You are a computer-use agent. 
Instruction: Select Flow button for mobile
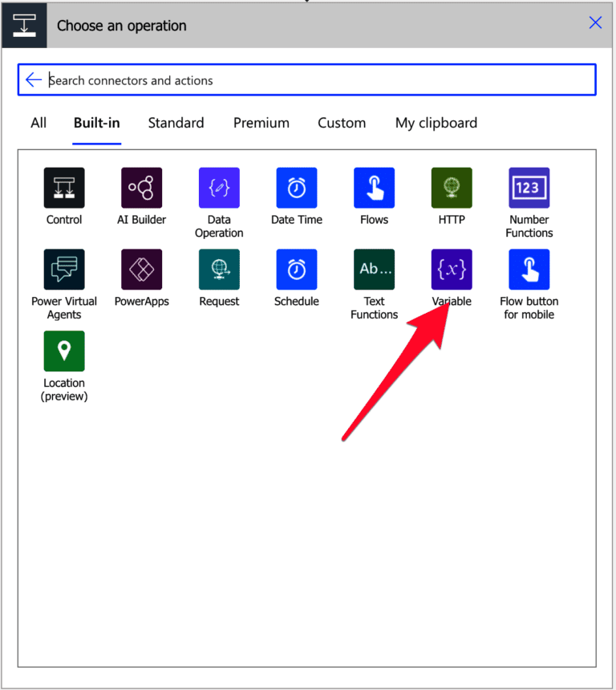click(x=529, y=270)
